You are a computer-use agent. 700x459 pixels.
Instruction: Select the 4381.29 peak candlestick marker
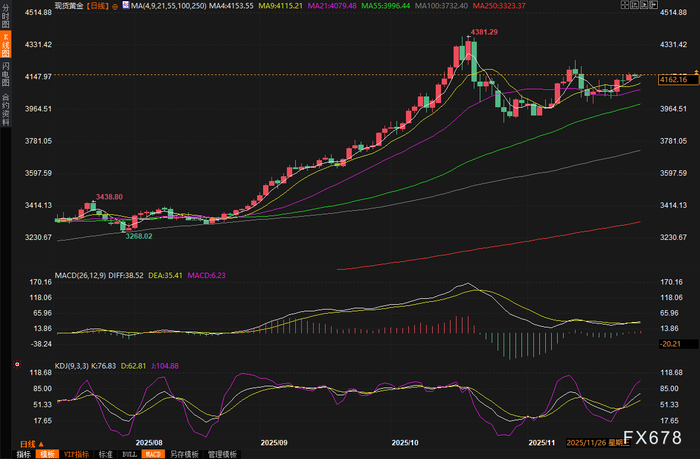pyautogui.click(x=484, y=32)
